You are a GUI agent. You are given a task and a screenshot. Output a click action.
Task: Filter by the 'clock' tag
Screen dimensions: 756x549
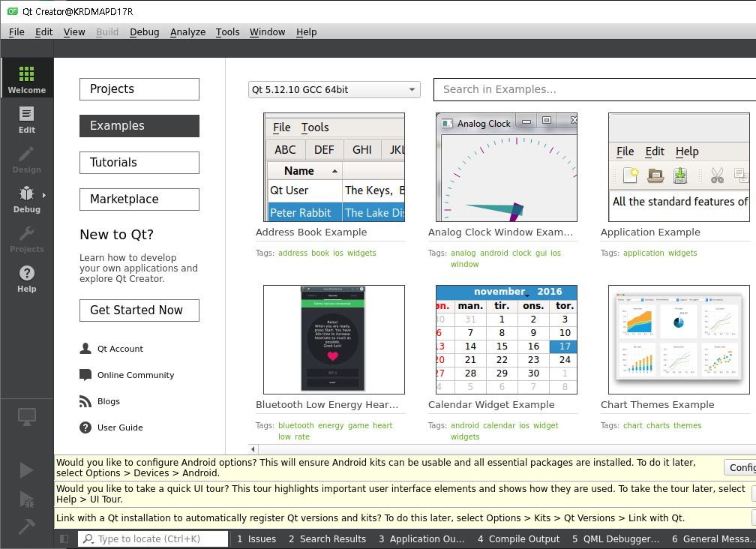(x=522, y=253)
